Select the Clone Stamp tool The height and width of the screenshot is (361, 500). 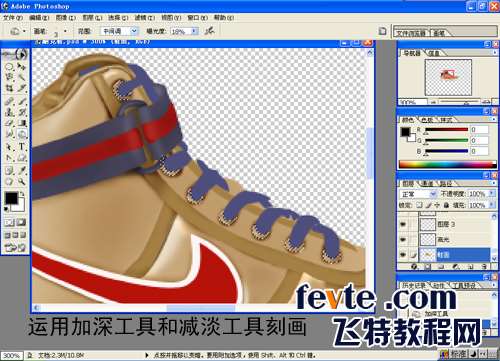click(9, 112)
